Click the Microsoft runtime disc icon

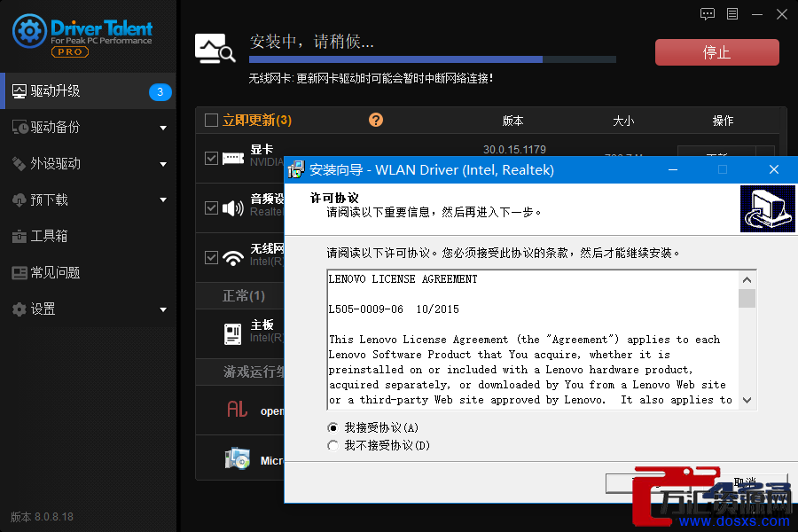[x=237, y=458]
